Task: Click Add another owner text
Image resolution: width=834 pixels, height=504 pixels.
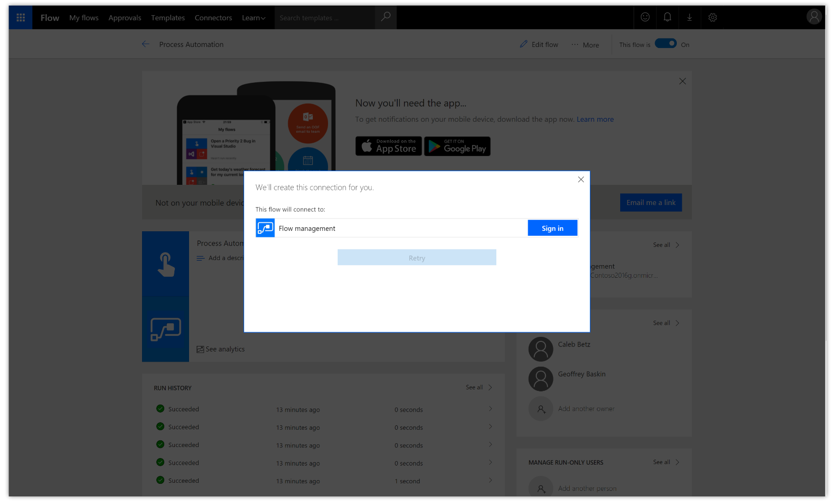Action: 586,409
